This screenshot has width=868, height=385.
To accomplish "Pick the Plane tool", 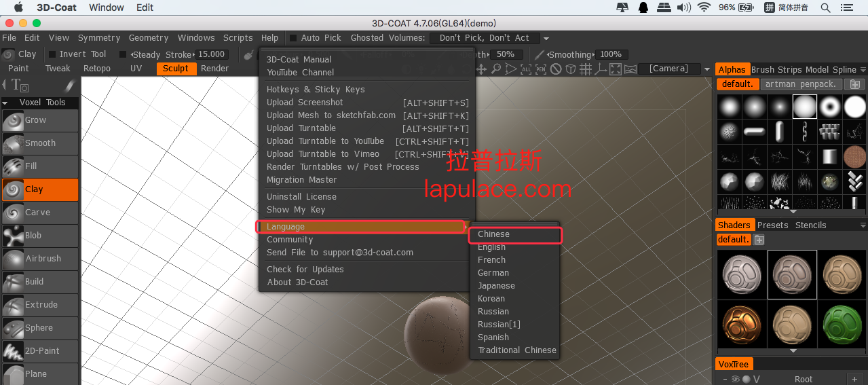I will (39, 374).
